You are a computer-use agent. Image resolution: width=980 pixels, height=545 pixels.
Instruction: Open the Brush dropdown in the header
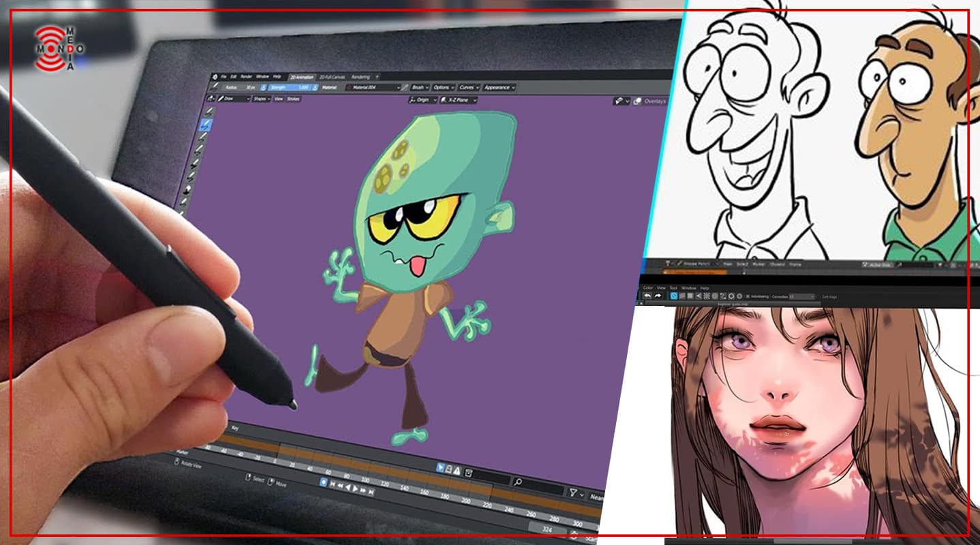point(418,87)
